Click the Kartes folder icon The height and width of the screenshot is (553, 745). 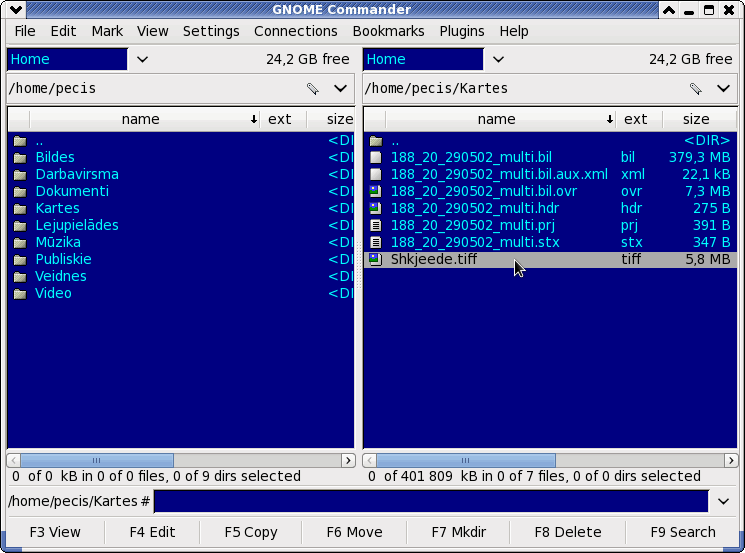[20, 209]
